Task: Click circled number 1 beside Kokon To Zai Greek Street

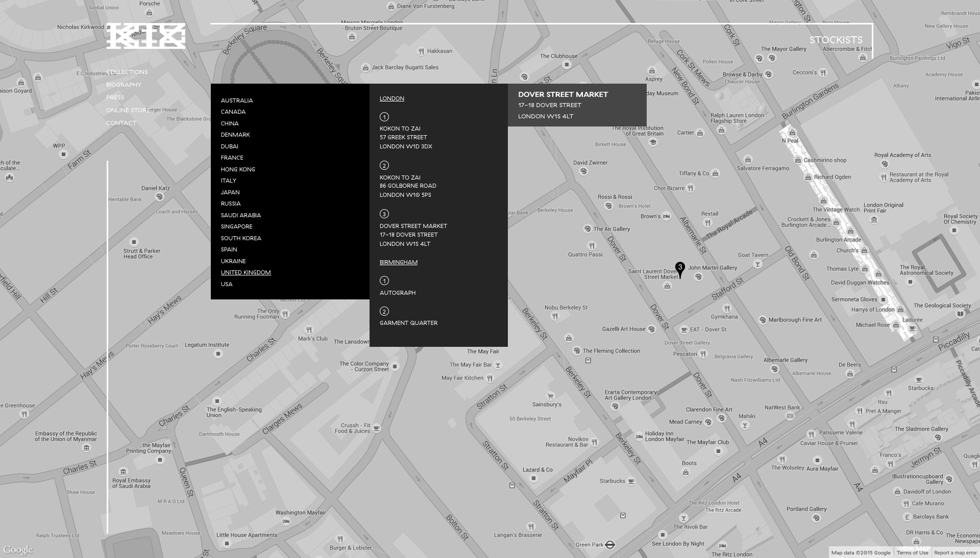Action: click(x=384, y=117)
